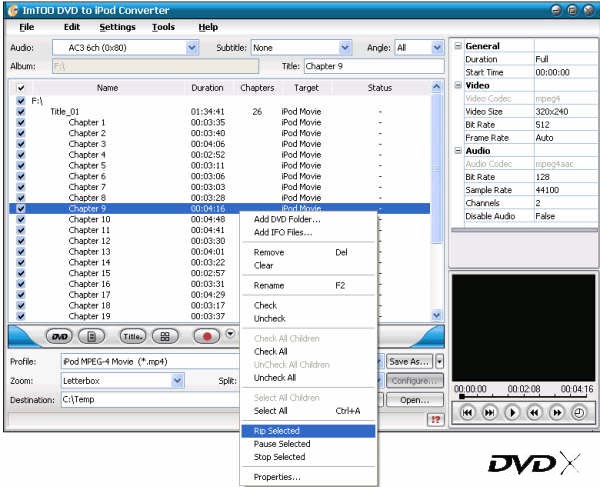This screenshot has width=600, height=487.
Task: Click the Open destination button
Action: point(414,400)
